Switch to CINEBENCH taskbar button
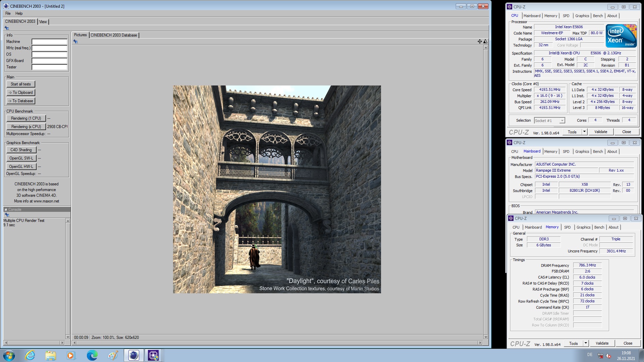Image resolution: width=644 pixels, height=362 pixels. tap(133, 355)
